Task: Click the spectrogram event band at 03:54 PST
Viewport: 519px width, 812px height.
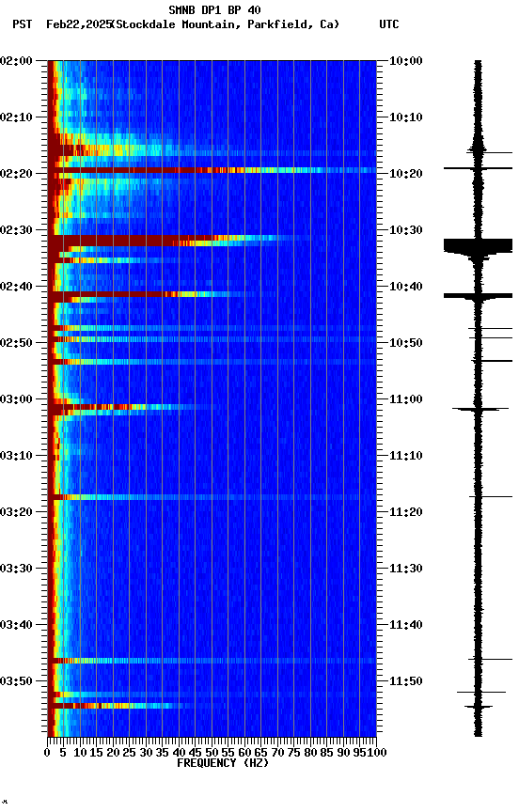Action: pyautogui.click(x=121, y=705)
